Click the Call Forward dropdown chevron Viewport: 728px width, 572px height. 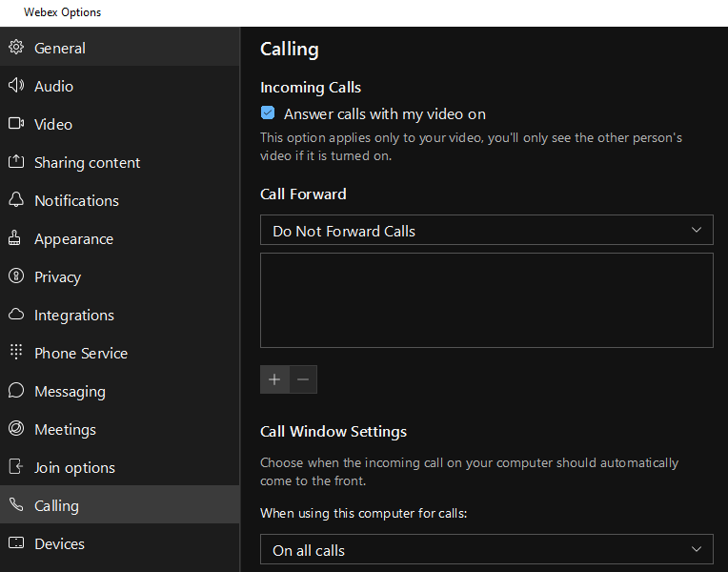[696, 230]
